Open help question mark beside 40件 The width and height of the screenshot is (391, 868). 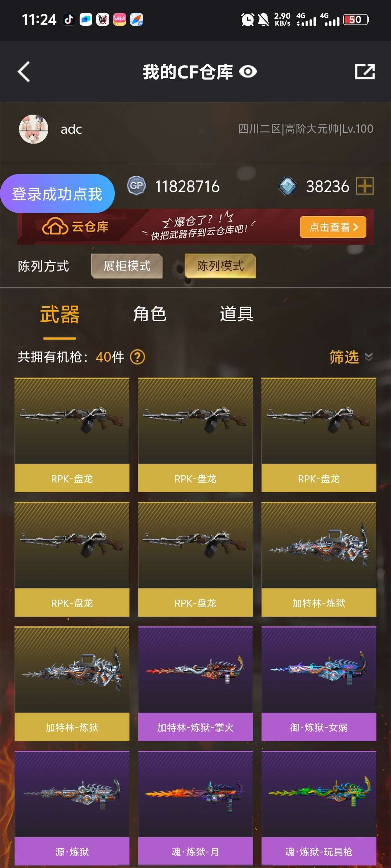pos(138,357)
